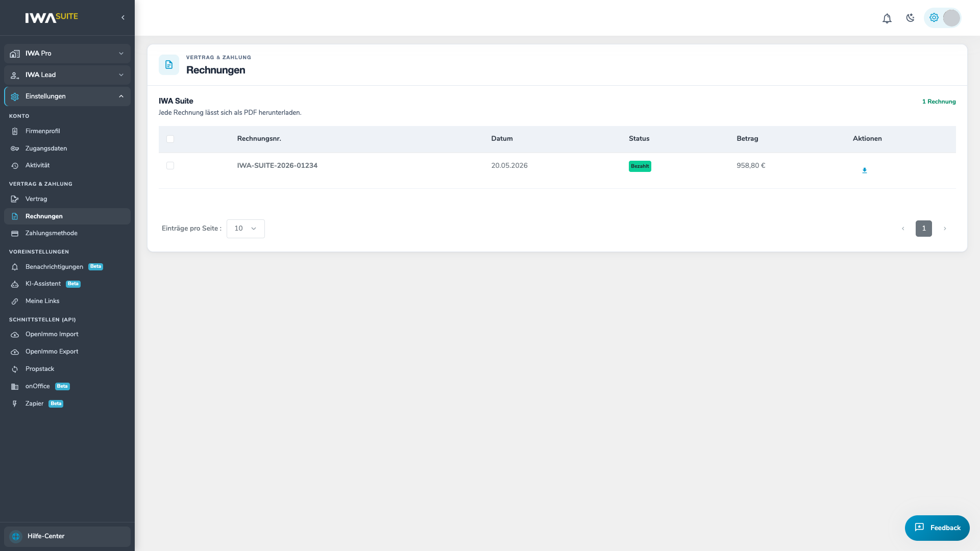Click the Firmenprofil building icon
Image resolution: width=980 pixels, height=551 pixels.
[15, 131]
